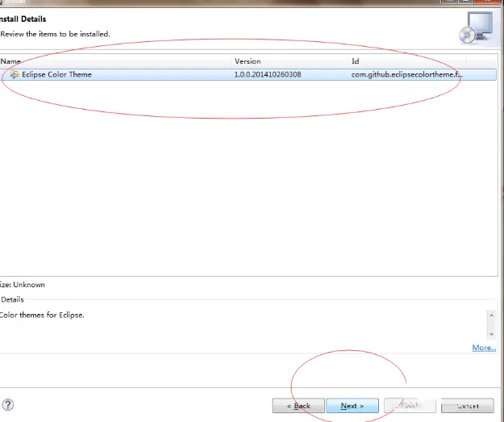
Task: Open the More... details link
Action: click(484, 348)
